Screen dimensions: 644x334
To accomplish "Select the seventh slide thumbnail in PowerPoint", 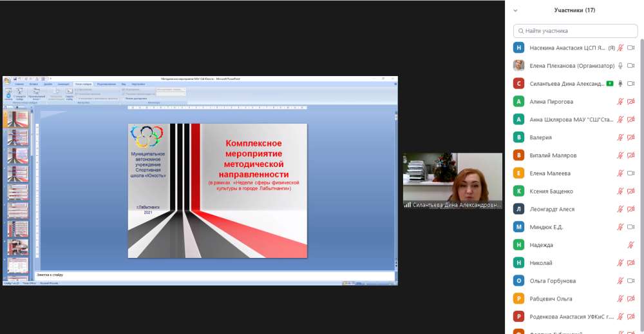I will click(x=17, y=229).
